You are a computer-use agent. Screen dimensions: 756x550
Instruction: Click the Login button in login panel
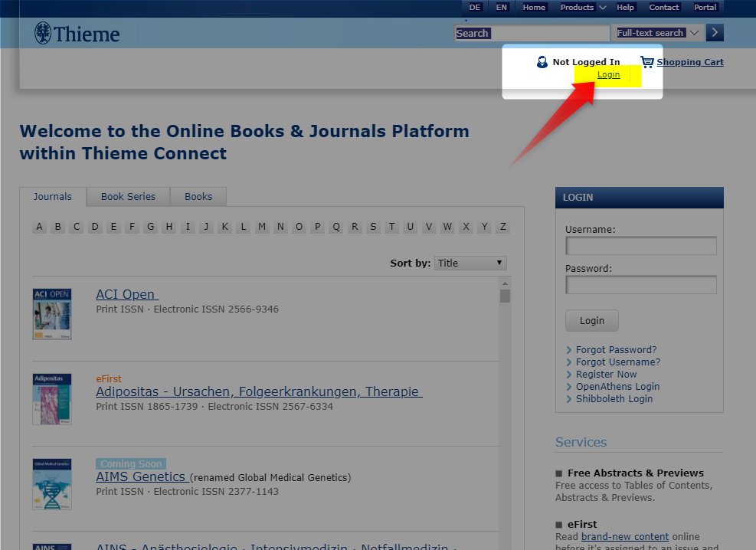click(591, 320)
